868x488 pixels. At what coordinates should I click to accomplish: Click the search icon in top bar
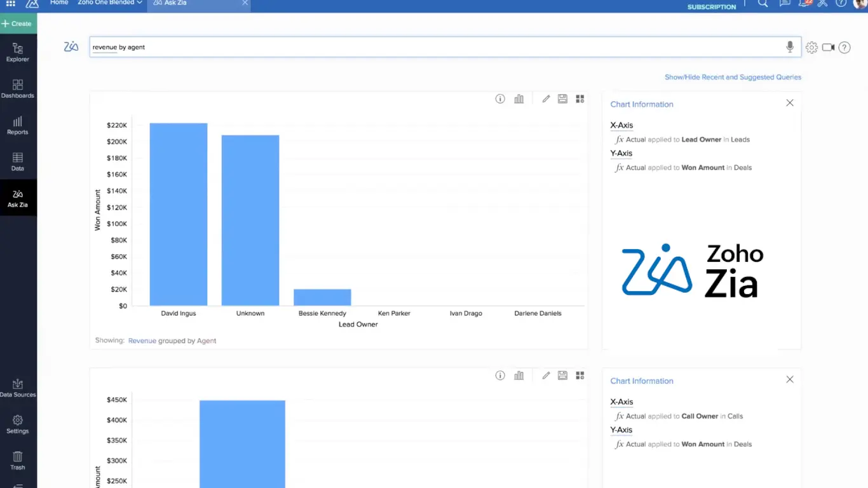[763, 3]
